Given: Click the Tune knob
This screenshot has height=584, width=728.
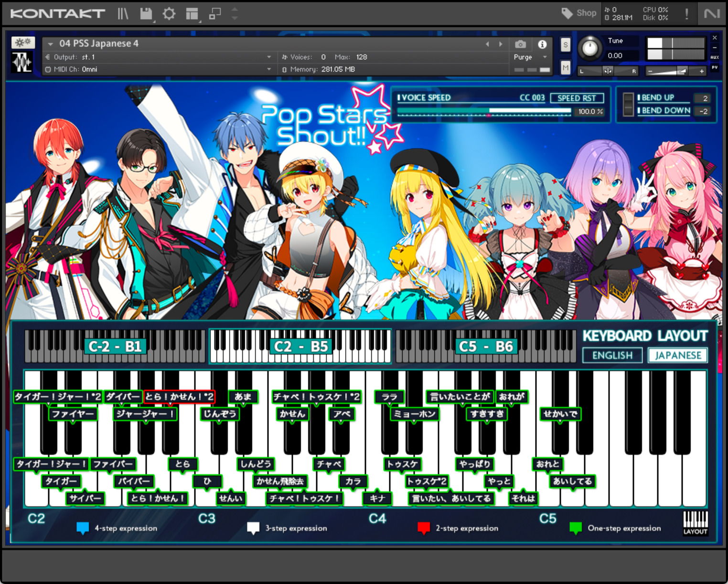Looking at the screenshot, I should [590, 48].
